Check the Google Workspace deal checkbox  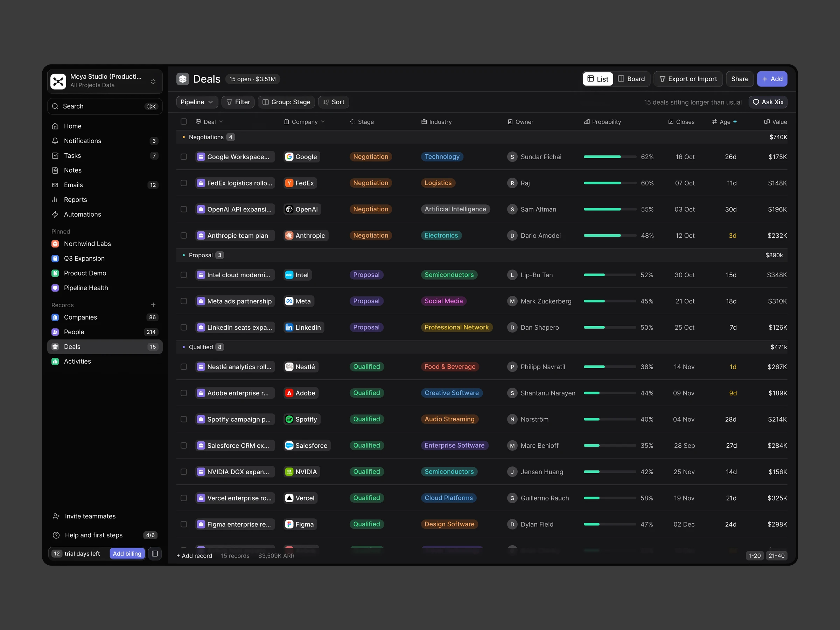[x=184, y=157]
